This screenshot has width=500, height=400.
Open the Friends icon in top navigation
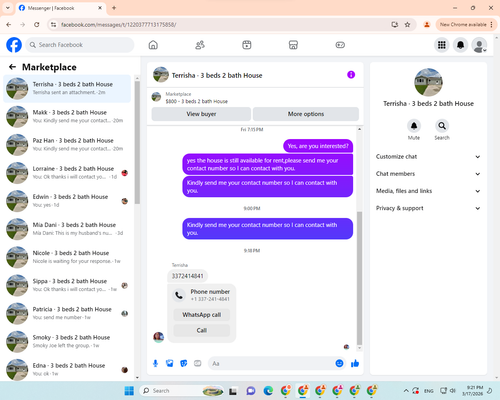(x=200, y=45)
